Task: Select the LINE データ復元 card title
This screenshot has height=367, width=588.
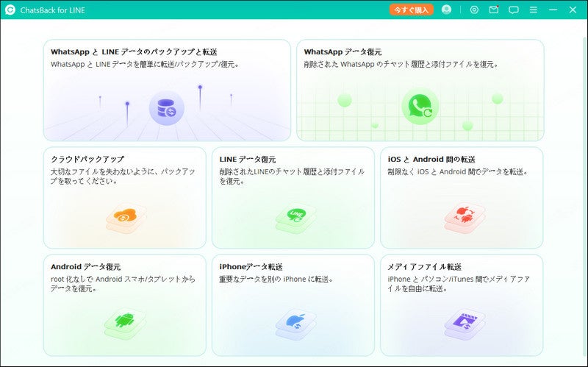Action: point(248,160)
